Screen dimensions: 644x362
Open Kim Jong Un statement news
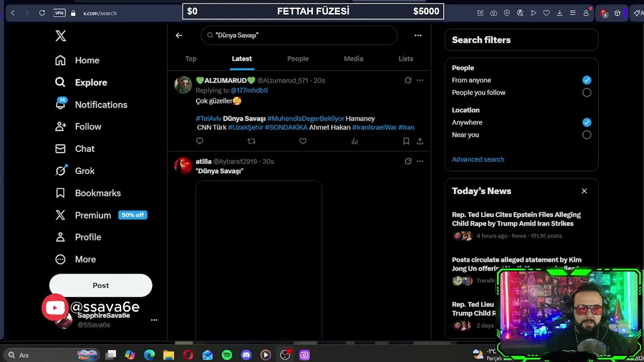[x=517, y=264]
